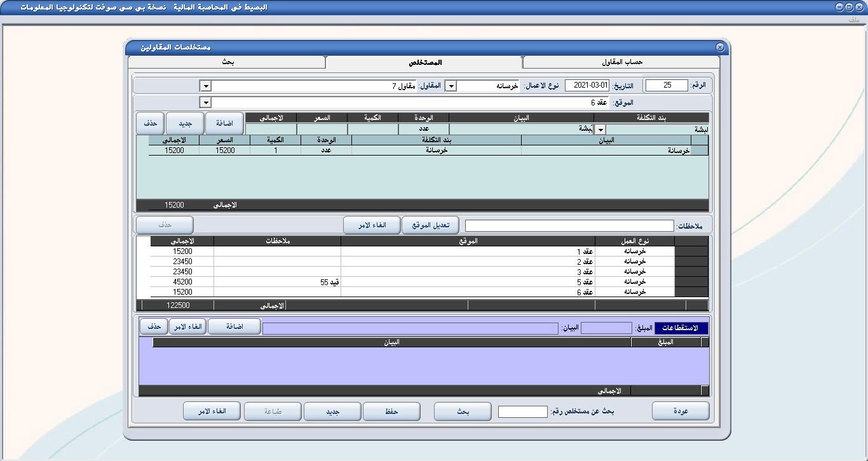Maximize the main application window

pyautogui.click(x=848, y=7)
